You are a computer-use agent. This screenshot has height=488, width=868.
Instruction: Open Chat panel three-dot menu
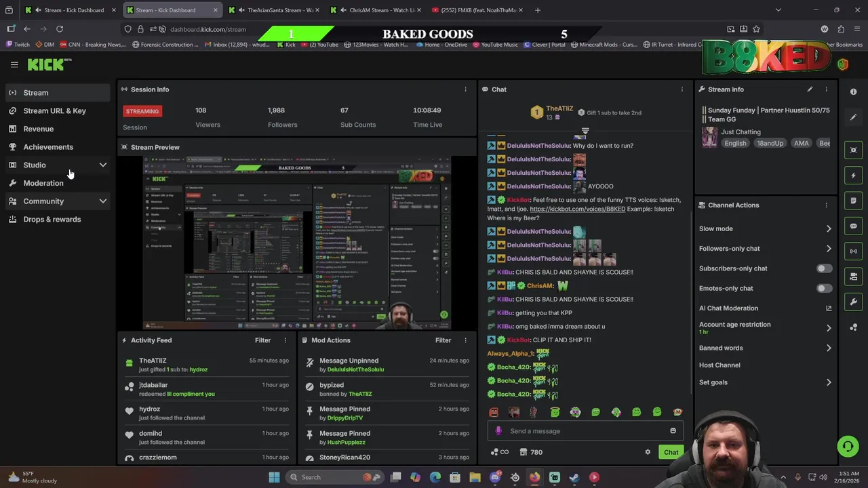pos(682,89)
